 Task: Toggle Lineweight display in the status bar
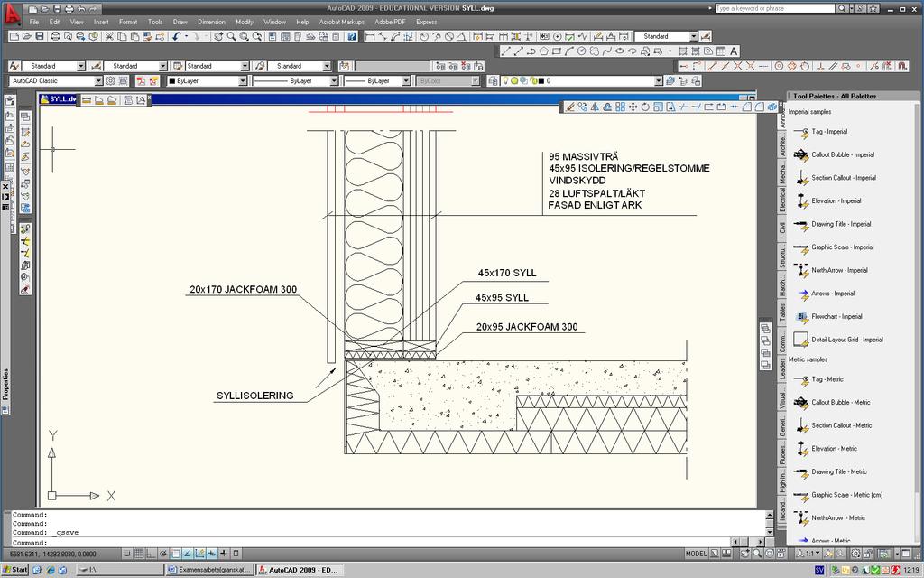point(224,554)
